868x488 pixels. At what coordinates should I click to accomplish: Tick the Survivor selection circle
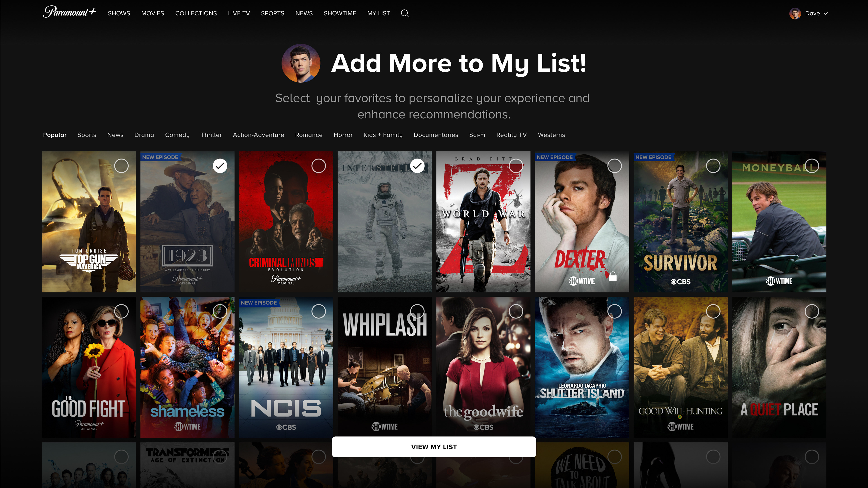713,166
